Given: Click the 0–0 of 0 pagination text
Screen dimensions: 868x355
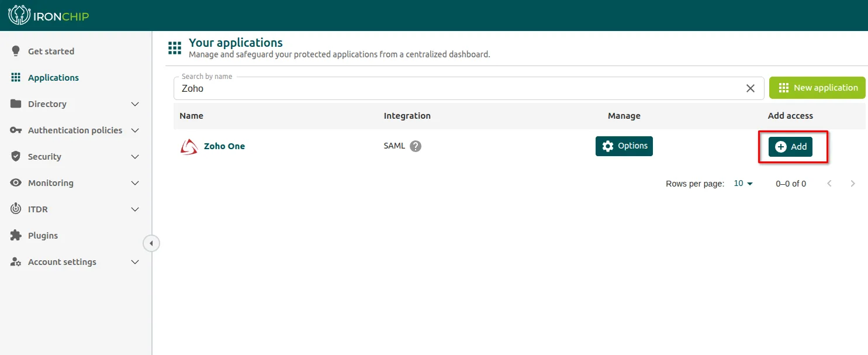Looking at the screenshot, I should tap(791, 184).
